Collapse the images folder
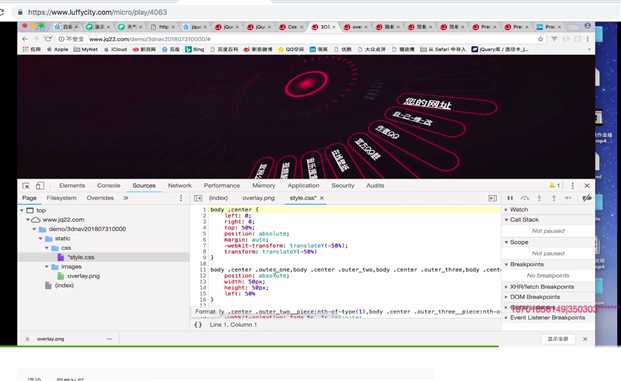Viewport: 621px width, 381px height. [x=46, y=267]
